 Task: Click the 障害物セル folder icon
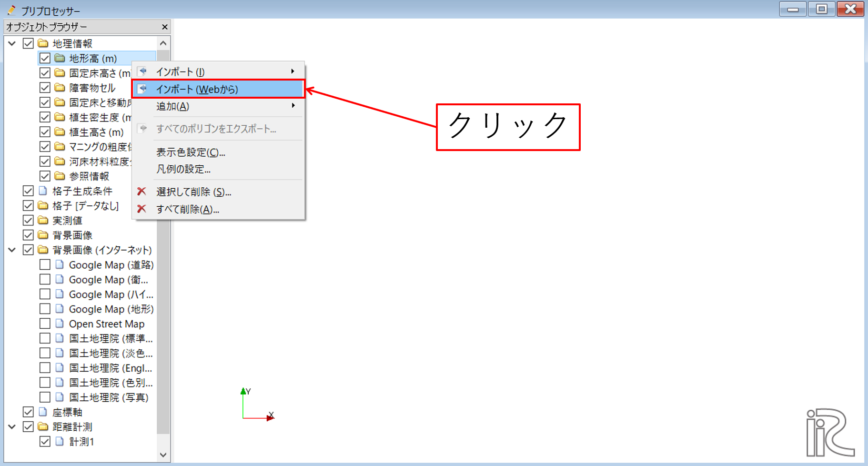coord(60,88)
